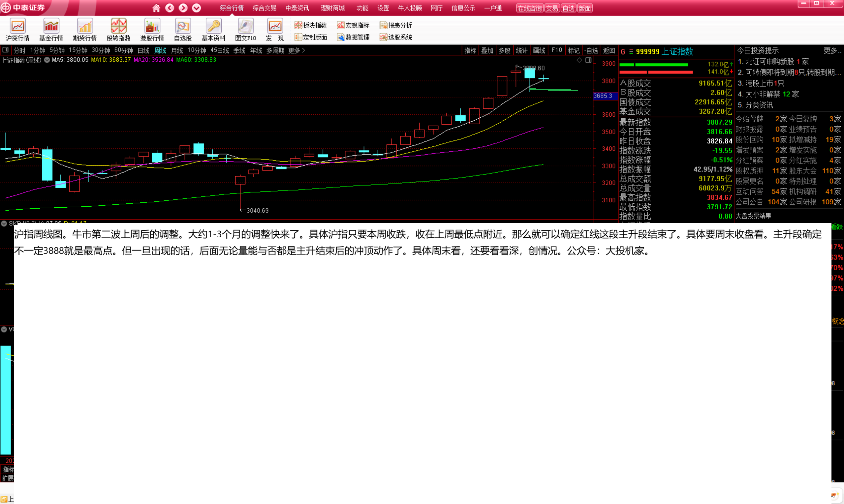Open the 图文F10 icon

tap(245, 26)
